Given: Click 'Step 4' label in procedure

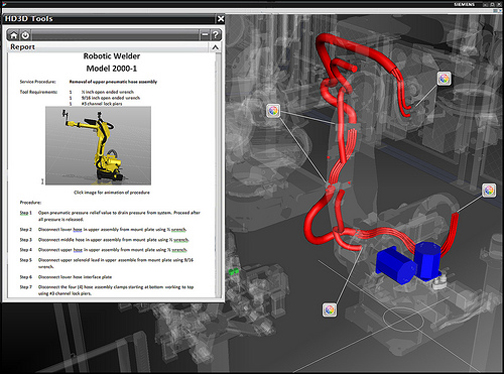Looking at the screenshot, I should pyautogui.click(x=26, y=250).
